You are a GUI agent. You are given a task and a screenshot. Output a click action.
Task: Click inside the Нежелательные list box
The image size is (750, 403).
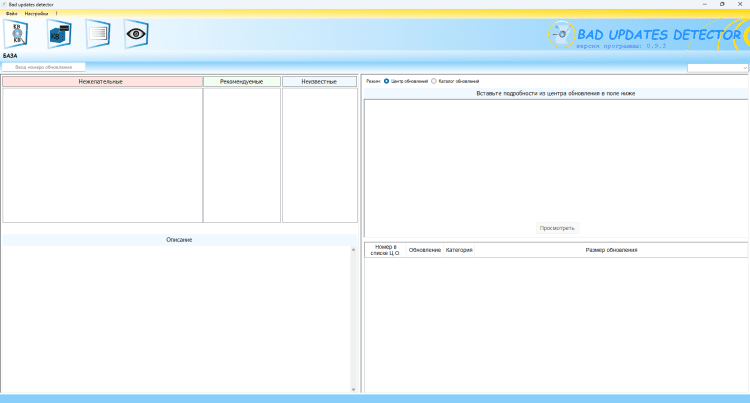click(102, 155)
